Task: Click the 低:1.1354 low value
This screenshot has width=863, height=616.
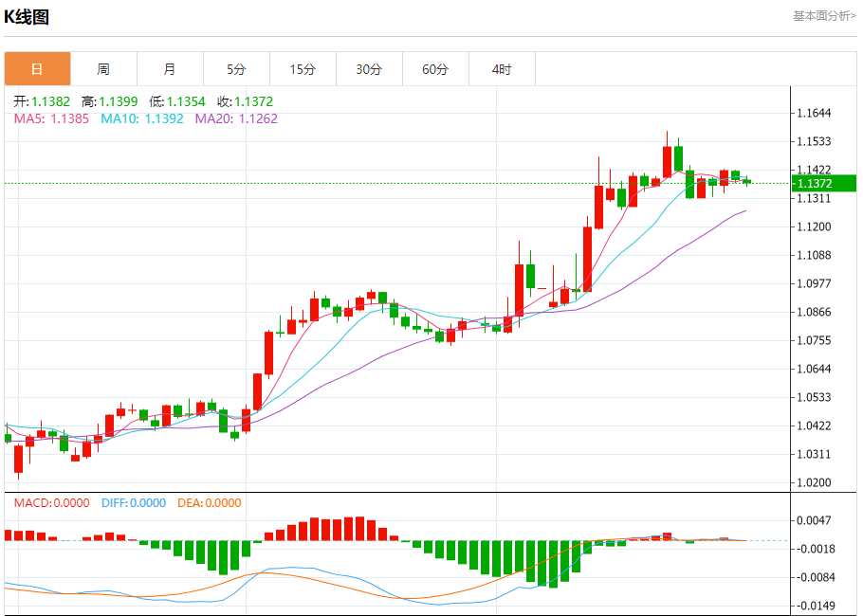Action: tap(177, 101)
